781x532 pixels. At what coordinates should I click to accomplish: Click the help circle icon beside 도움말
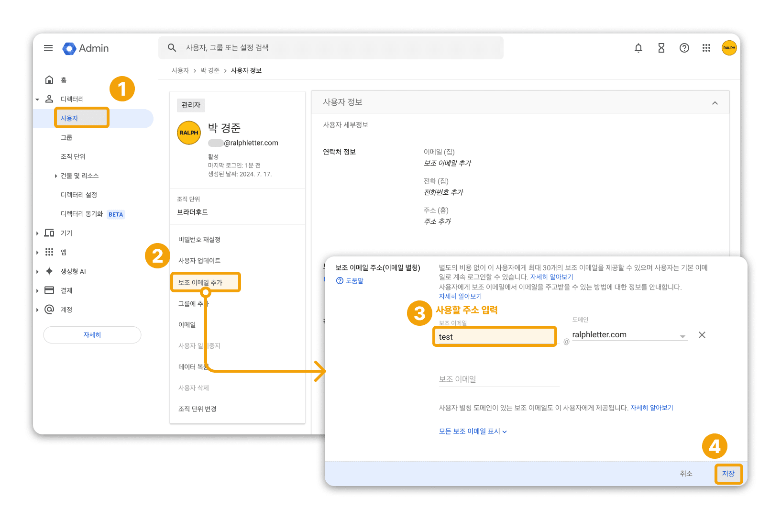(x=340, y=281)
